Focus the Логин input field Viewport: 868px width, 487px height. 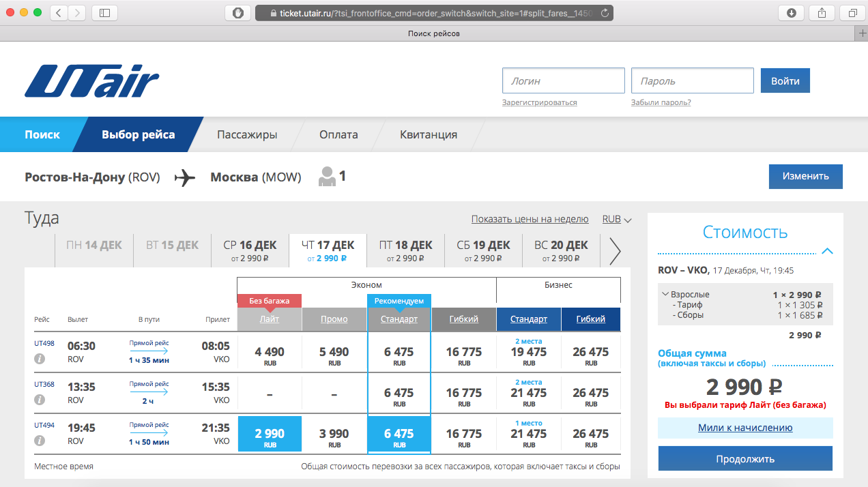point(564,80)
